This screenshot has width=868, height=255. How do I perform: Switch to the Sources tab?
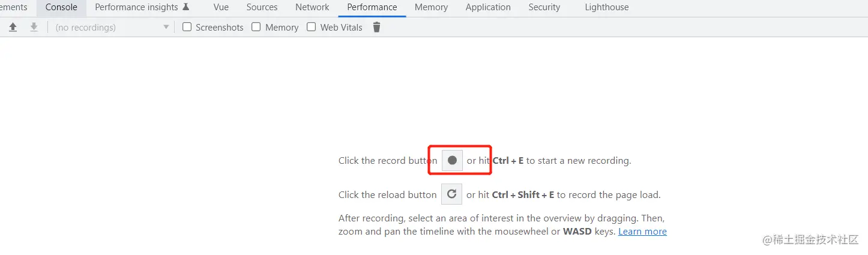(x=262, y=7)
